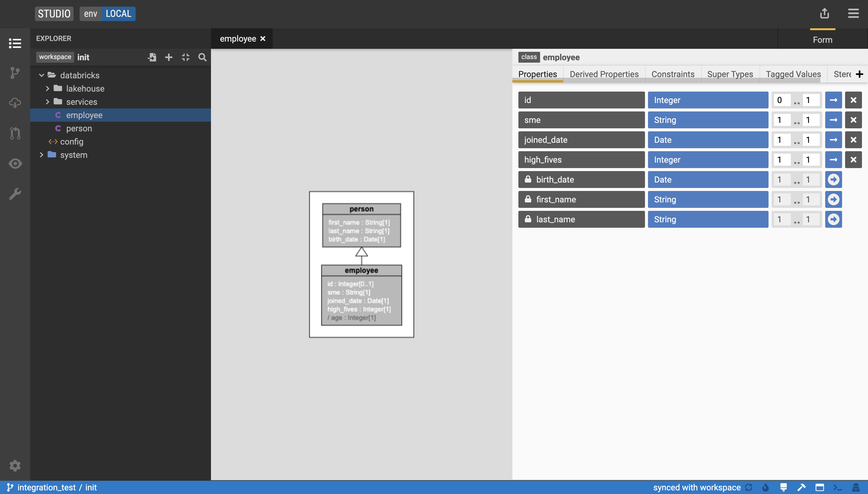Open settings gear at bottom of sidebar
Viewport: 868px width, 494px height.
coord(14,465)
